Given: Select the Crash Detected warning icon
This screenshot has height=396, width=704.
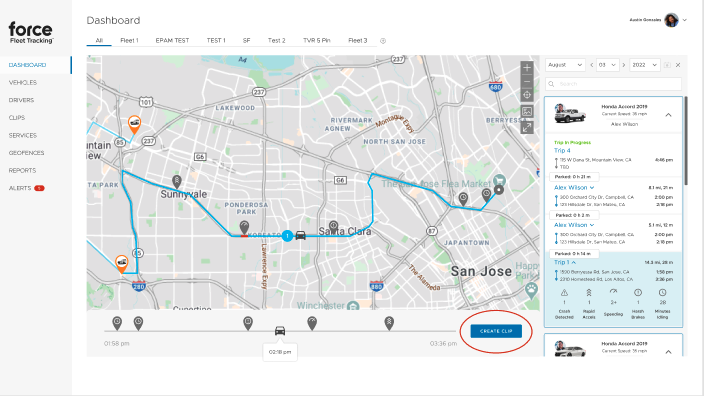Looking at the screenshot, I should [x=564, y=293].
